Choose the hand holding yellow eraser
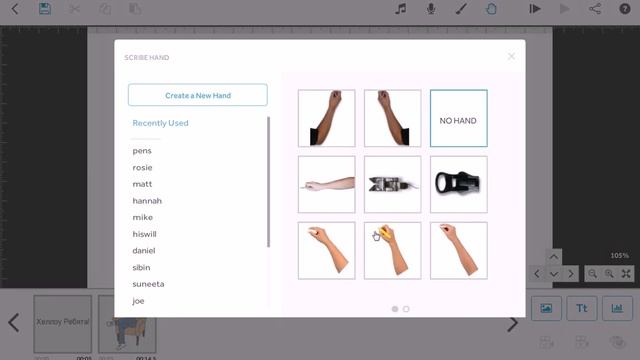The height and width of the screenshot is (360, 640). pos(393,251)
